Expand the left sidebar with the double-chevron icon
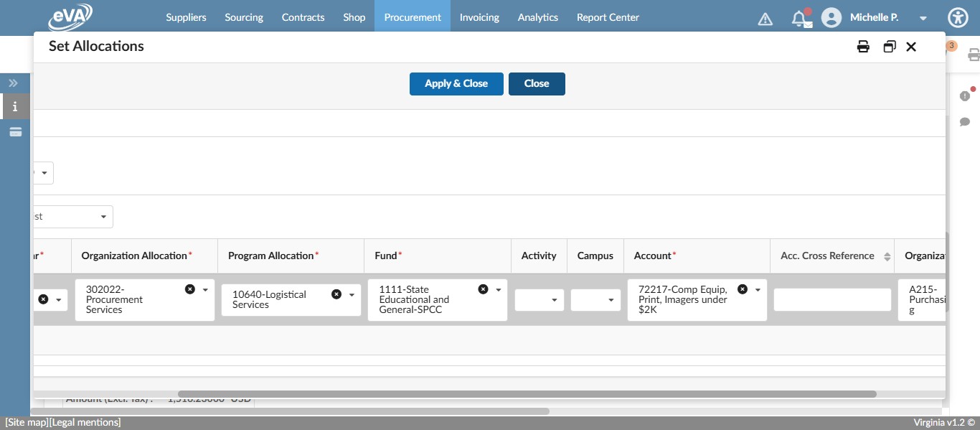The image size is (980, 430). coord(14,83)
